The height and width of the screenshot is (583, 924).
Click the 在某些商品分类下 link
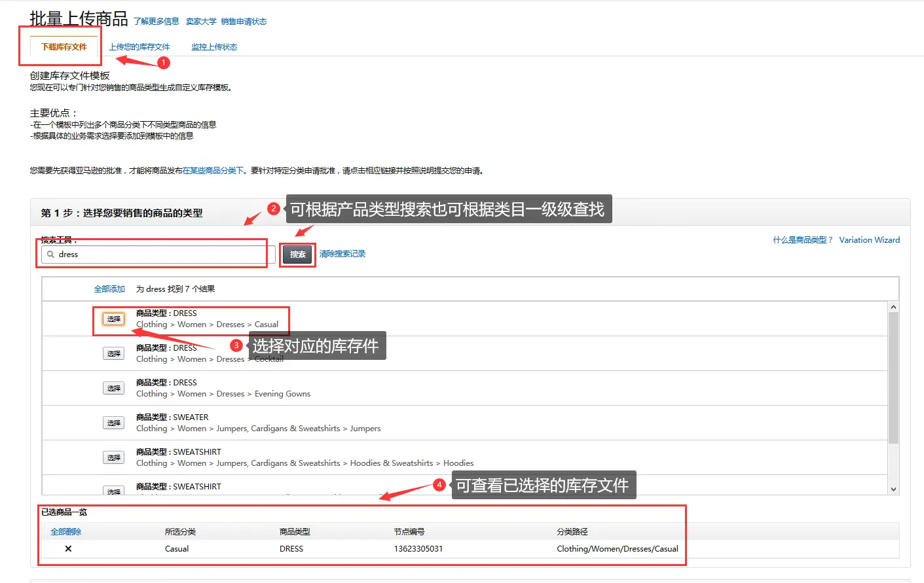tap(214, 171)
